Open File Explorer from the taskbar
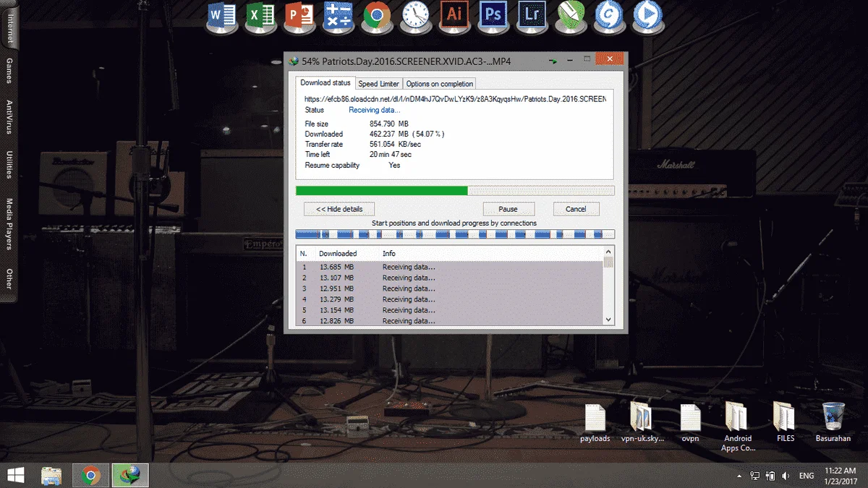Image resolution: width=868 pixels, height=488 pixels. pos(51,475)
